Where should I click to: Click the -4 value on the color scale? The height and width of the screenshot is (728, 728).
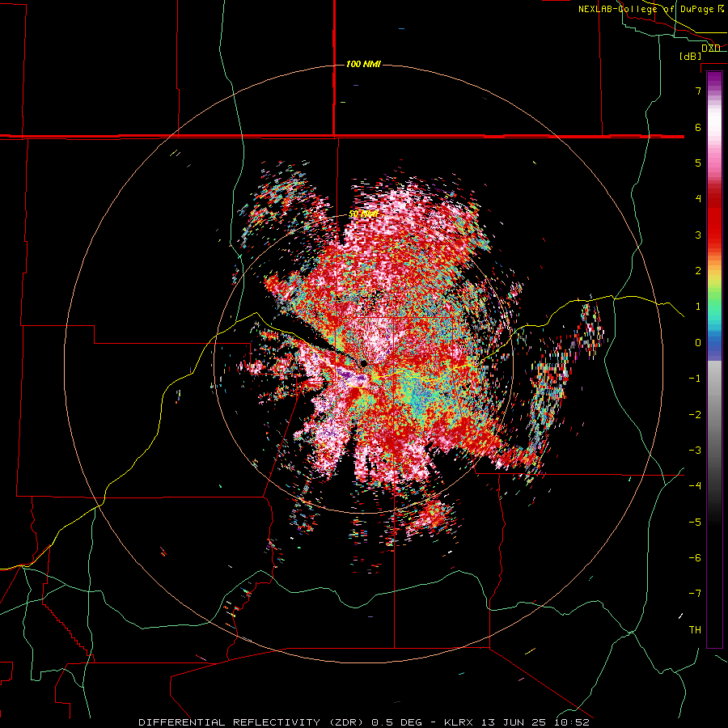[695, 486]
